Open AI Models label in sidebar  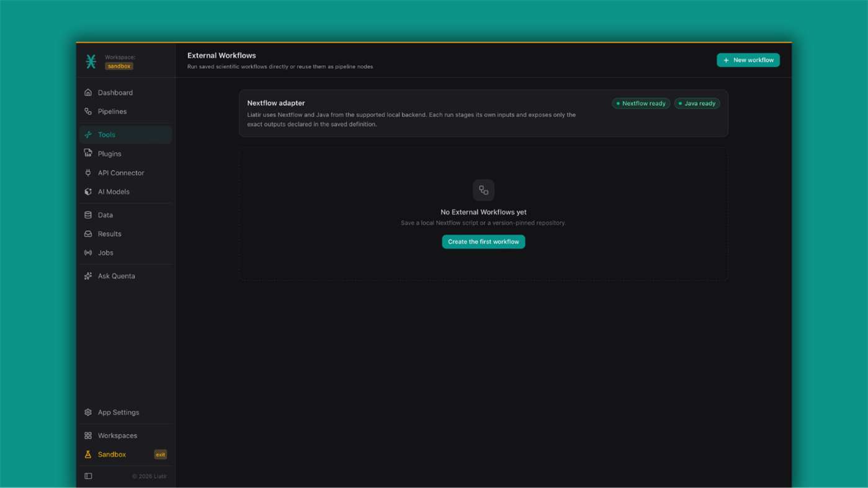coord(114,192)
